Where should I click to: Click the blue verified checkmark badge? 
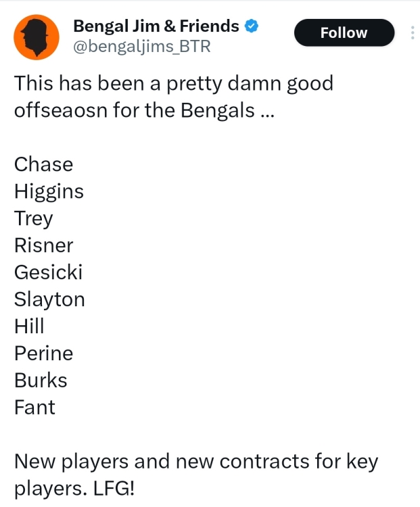[251, 26]
